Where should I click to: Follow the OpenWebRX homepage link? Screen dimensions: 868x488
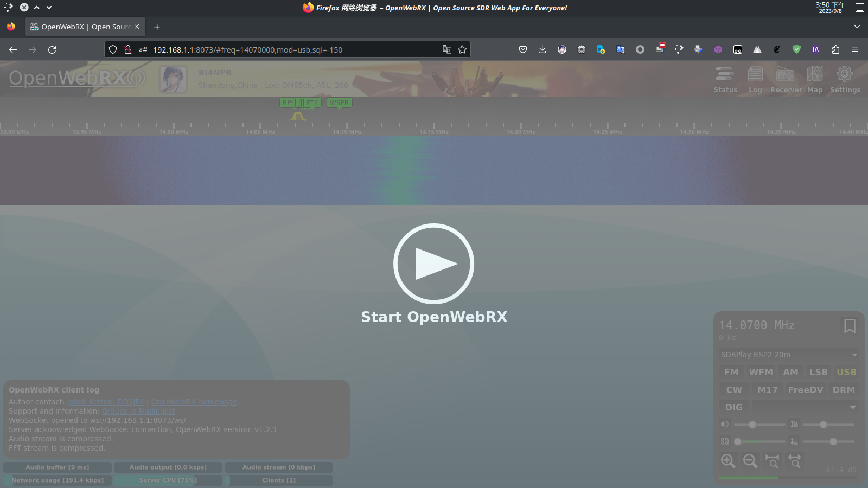[194, 402]
